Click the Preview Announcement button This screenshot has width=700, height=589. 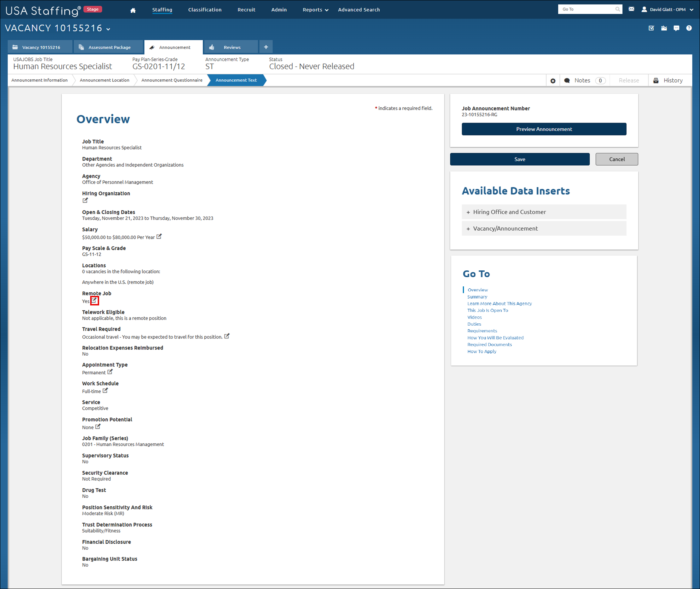pyautogui.click(x=544, y=129)
